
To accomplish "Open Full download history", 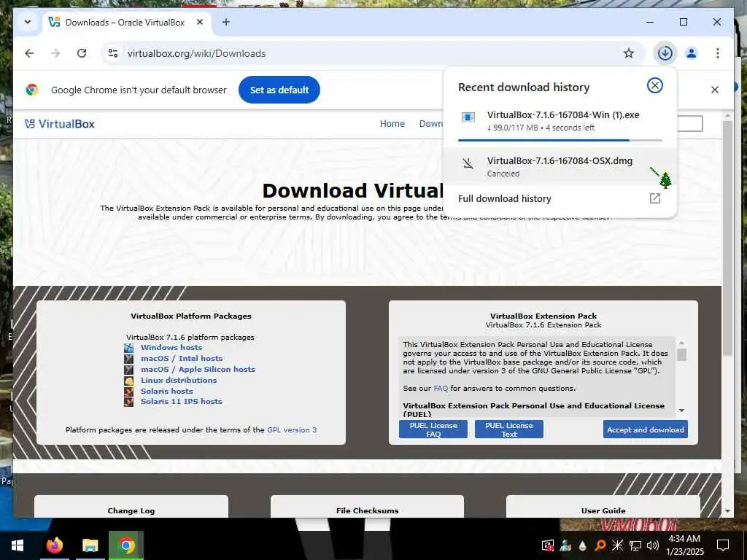I will (505, 198).
